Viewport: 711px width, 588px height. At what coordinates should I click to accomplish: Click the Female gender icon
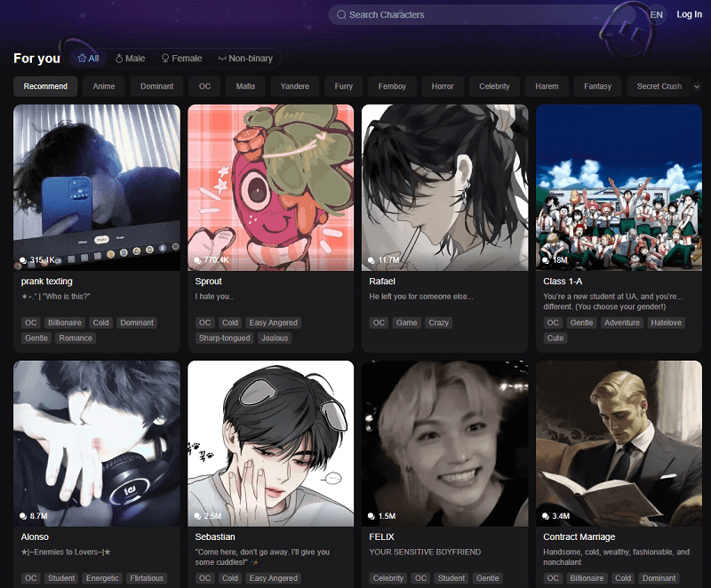(165, 59)
